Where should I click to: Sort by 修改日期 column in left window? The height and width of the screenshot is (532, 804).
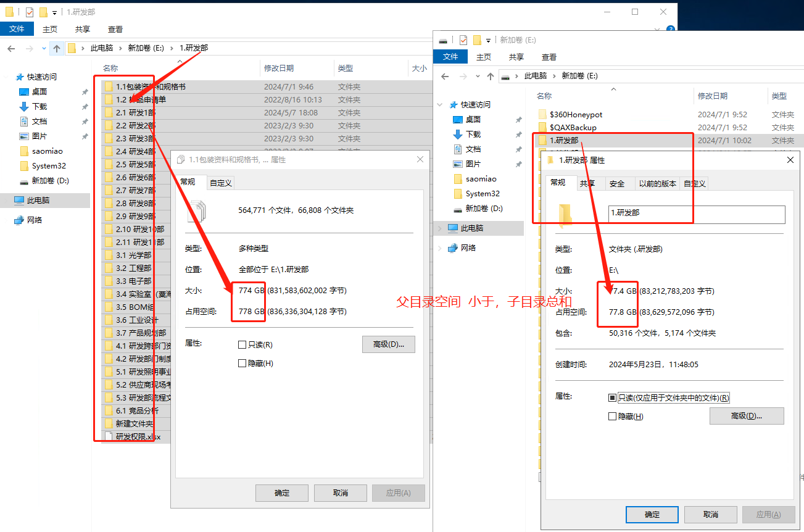279,69
